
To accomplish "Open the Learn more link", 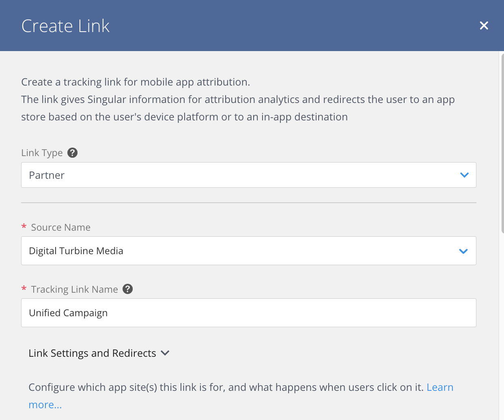I will point(439,387).
